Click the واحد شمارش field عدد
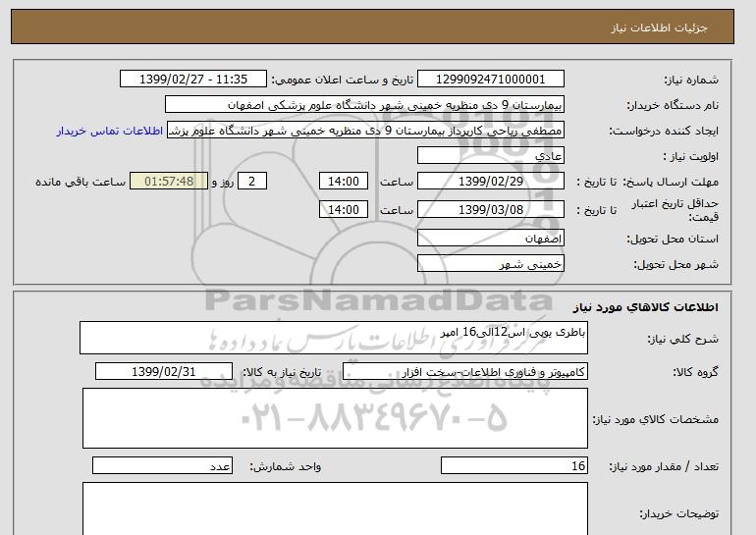 pyautogui.click(x=162, y=466)
